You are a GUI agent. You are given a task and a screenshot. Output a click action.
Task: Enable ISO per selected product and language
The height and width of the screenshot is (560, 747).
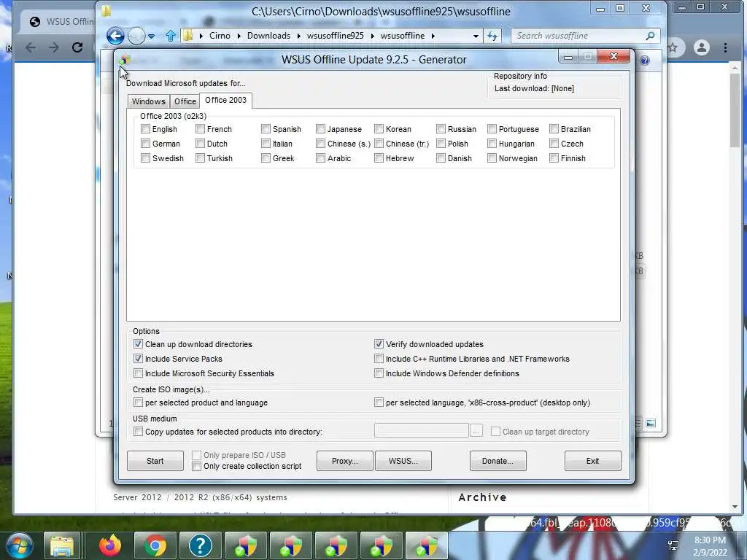tap(138, 402)
